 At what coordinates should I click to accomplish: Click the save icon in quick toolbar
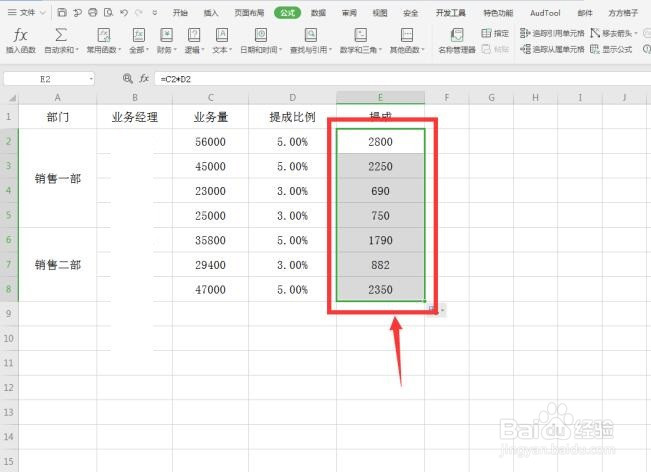(62, 12)
